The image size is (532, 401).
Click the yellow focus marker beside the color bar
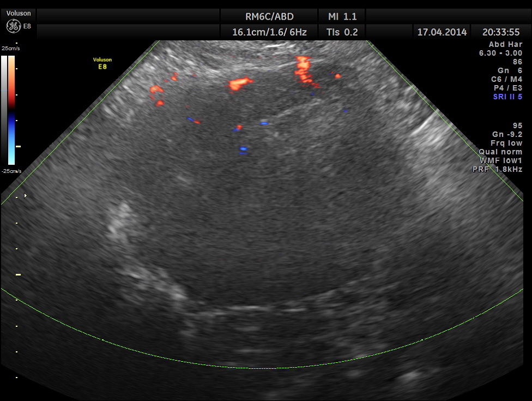[19, 146]
